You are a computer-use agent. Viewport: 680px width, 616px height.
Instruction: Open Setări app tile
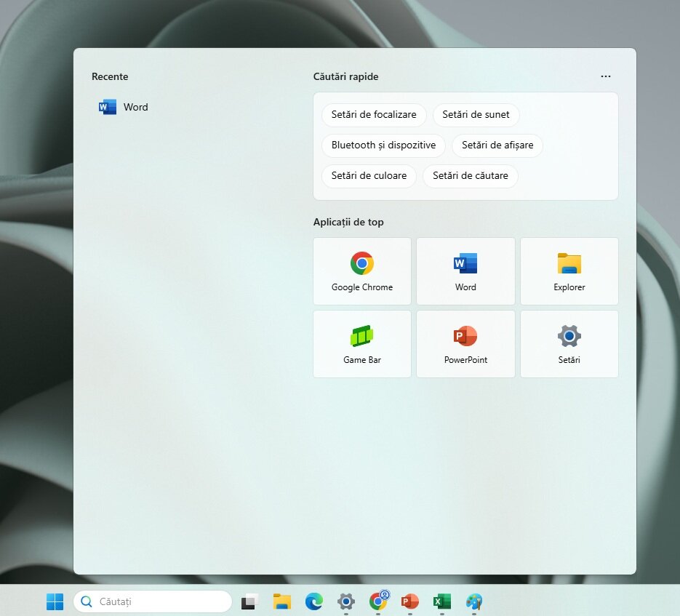(569, 343)
